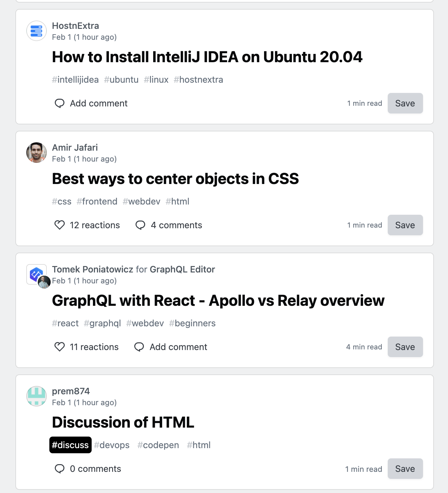This screenshot has width=448, height=493.
Task: Click the heart icon on the CSS post
Action: point(59,225)
